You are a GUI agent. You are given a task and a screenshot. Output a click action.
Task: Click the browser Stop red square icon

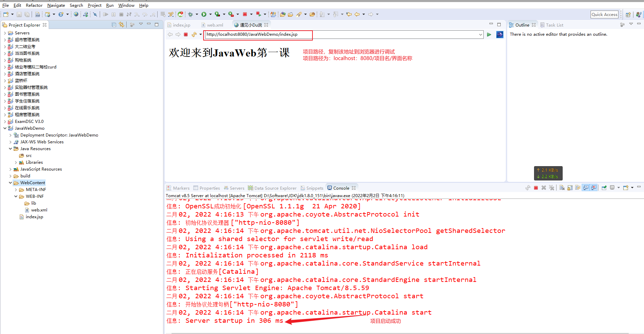tap(186, 34)
